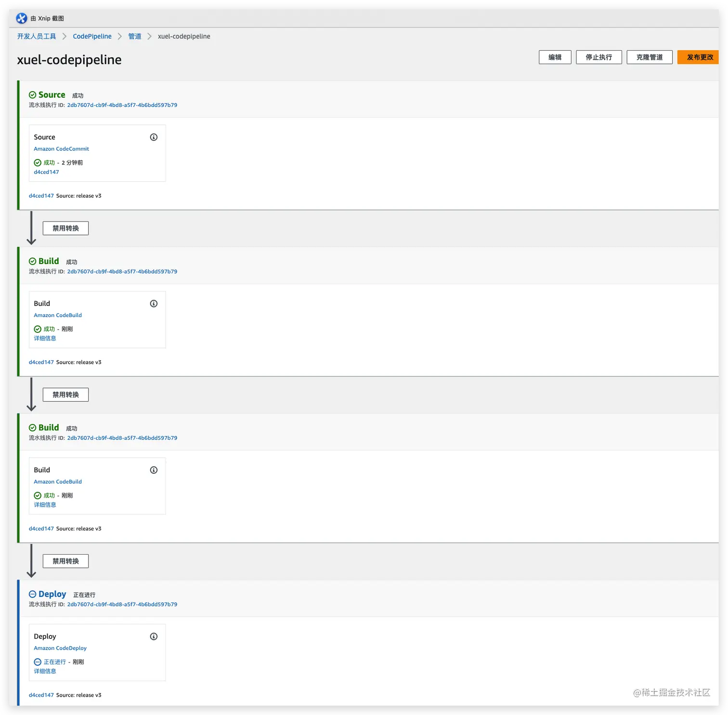Open Source stage pipeline execution ID link
Image resolution: width=728 pixels, height=715 pixels.
[122, 105]
